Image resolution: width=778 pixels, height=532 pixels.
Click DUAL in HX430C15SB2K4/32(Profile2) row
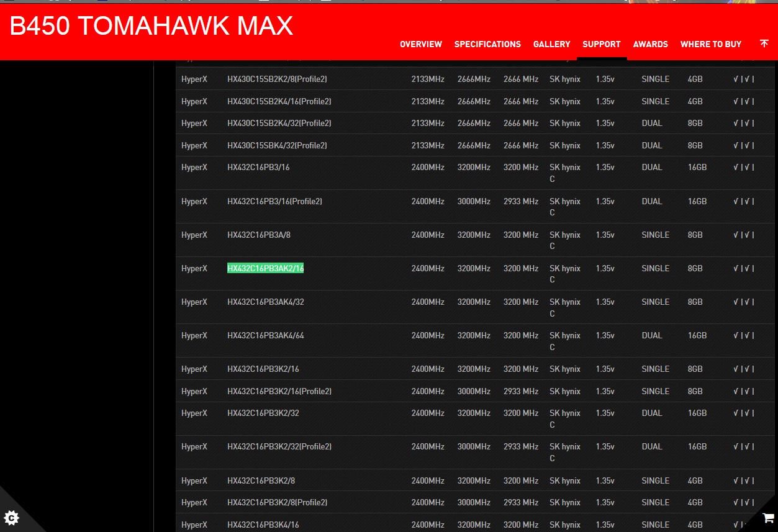click(652, 123)
